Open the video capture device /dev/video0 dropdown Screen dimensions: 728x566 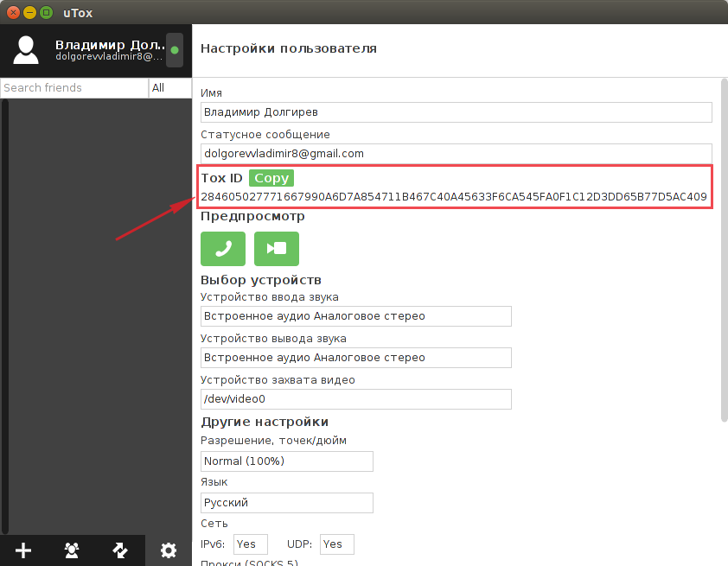356,399
